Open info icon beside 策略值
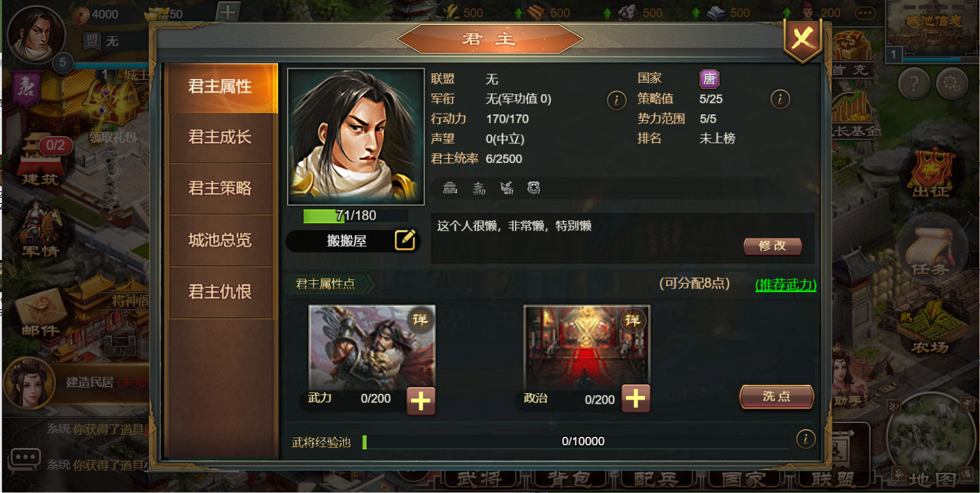 [780, 99]
